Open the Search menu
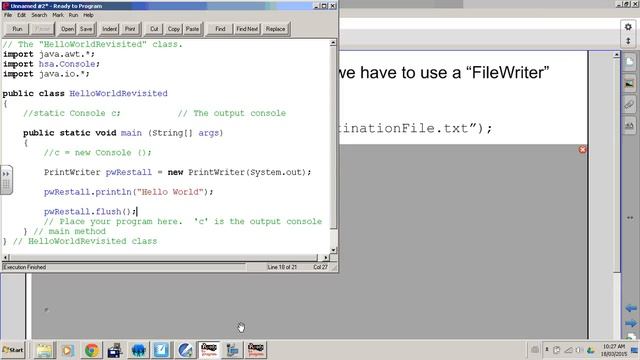 pyautogui.click(x=39, y=15)
